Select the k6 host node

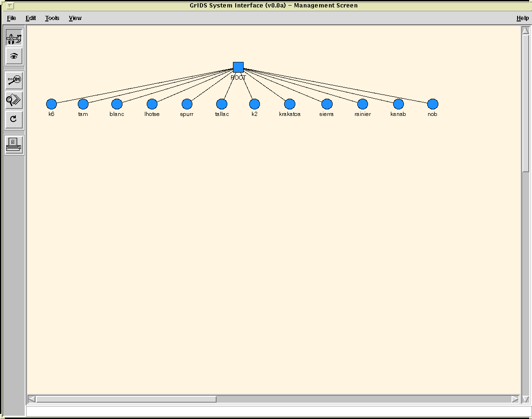(51, 104)
